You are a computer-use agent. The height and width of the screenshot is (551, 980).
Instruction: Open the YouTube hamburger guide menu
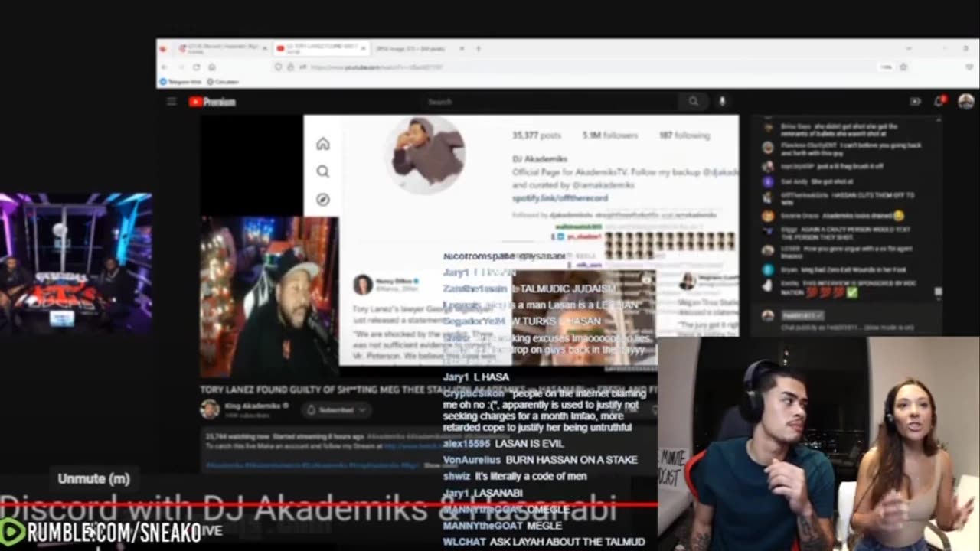[x=171, y=102]
